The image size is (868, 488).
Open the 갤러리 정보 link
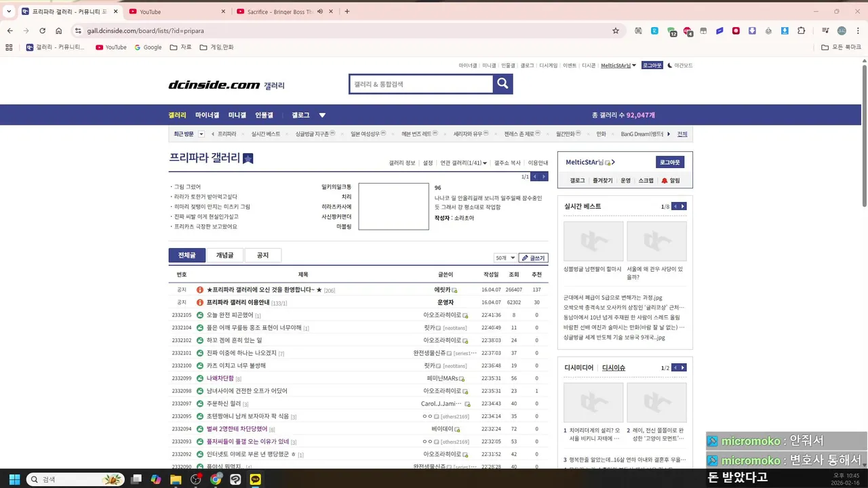(x=402, y=163)
